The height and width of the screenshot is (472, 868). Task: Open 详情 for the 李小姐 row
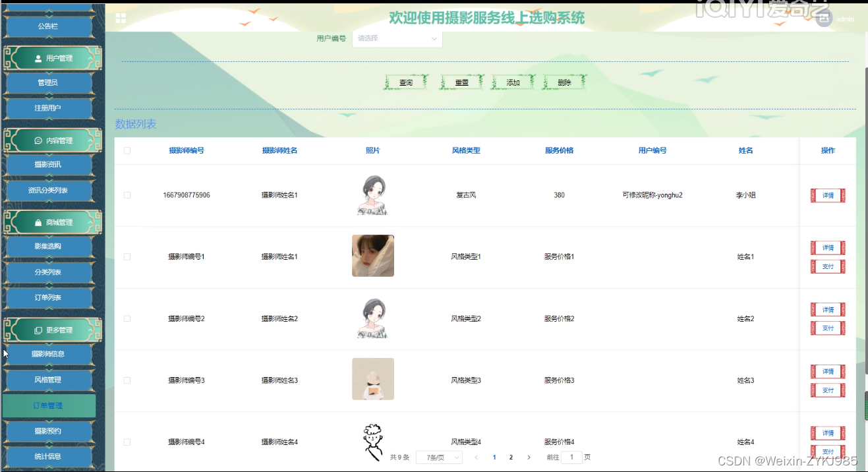coord(828,195)
